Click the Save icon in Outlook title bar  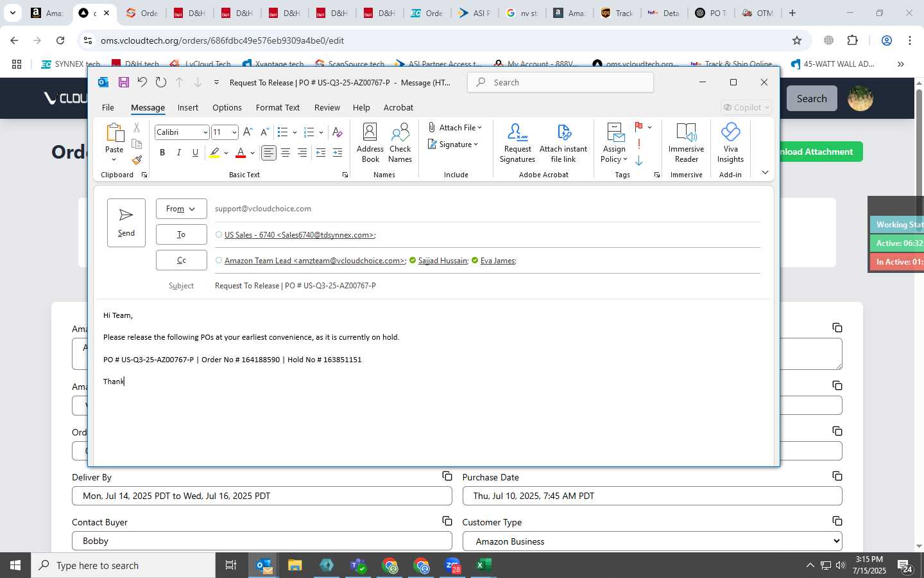[124, 82]
